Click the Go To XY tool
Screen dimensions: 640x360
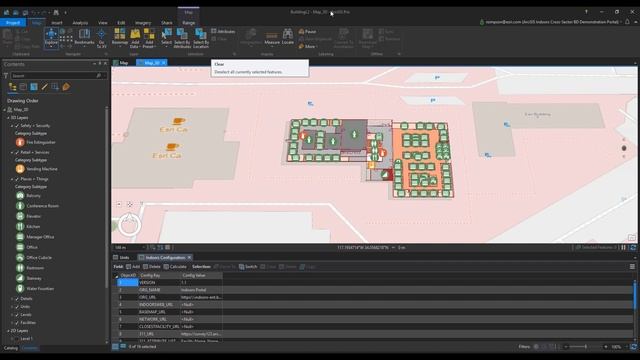[101, 38]
